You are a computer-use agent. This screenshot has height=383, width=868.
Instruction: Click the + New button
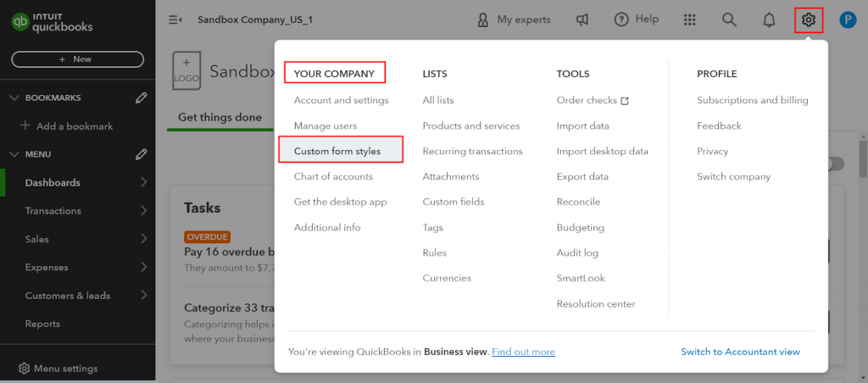click(x=77, y=59)
